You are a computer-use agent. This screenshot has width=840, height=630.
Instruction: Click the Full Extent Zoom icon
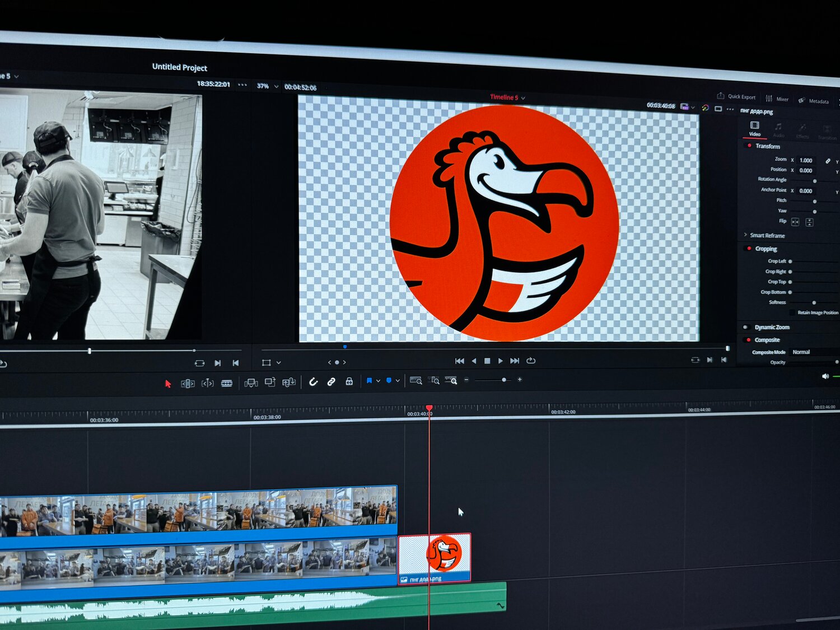[416, 380]
